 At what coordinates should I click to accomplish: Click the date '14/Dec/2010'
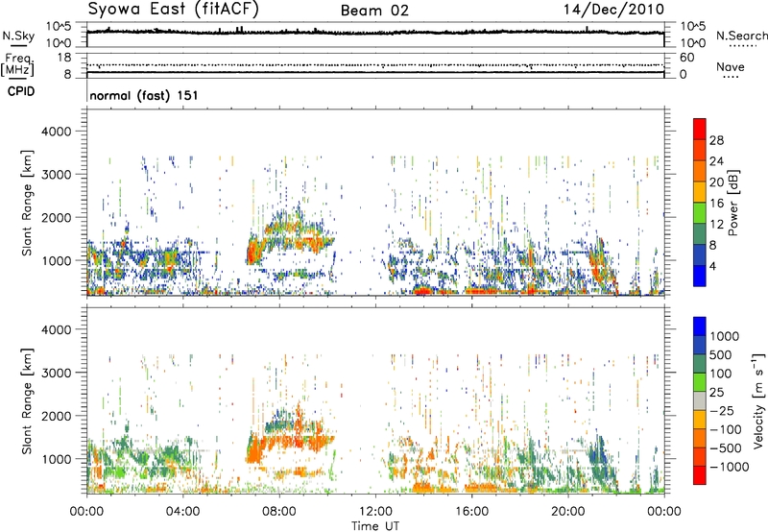(613, 10)
